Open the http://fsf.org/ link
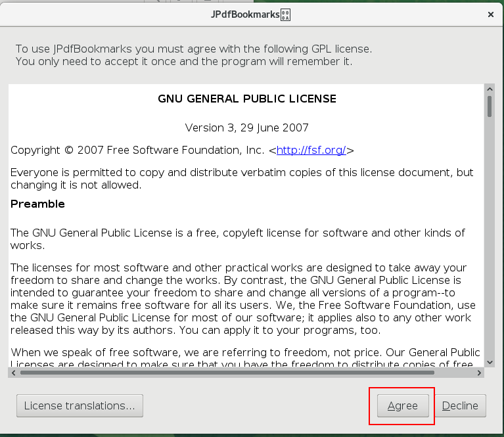The height and width of the screenshot is (437, 504). (x=311, y=150)
